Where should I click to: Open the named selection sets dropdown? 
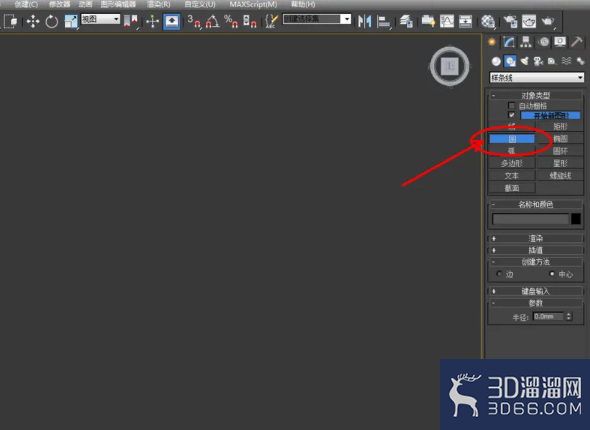coord(317,19)
